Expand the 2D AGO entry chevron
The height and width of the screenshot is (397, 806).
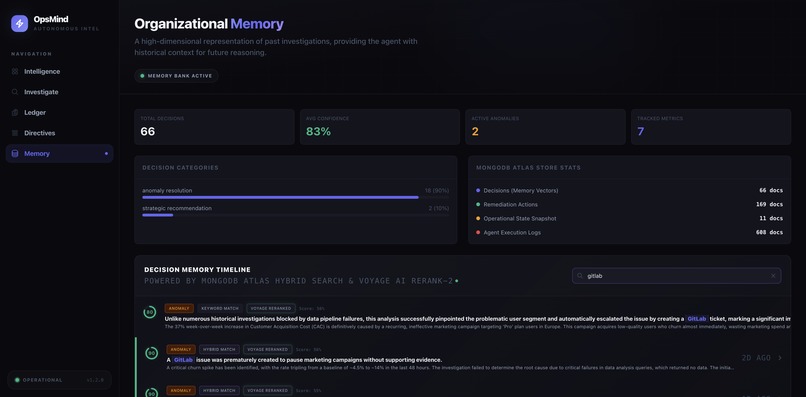pyautogui.click(x=780, y=357)
